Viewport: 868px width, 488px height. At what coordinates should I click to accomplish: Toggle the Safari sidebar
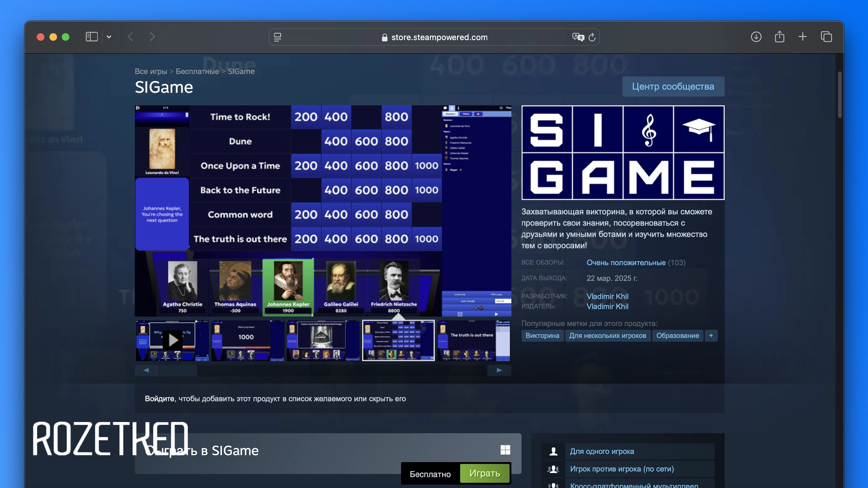92,37
